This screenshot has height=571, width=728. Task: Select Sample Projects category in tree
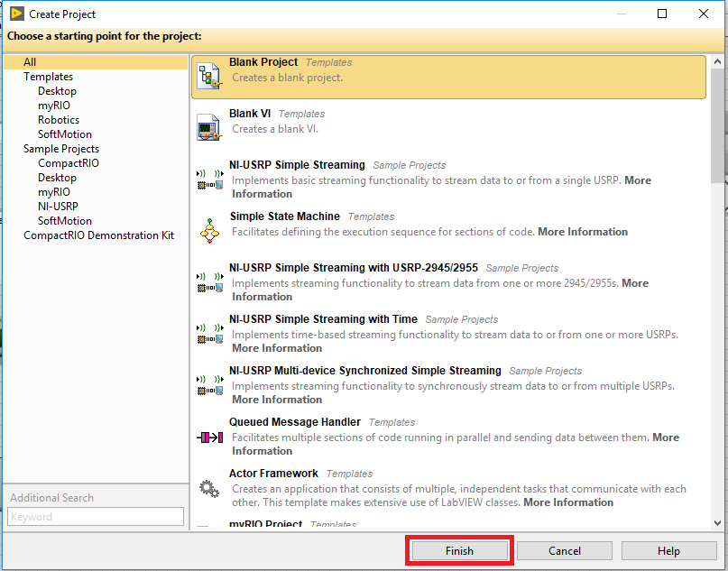pos(61,149)
